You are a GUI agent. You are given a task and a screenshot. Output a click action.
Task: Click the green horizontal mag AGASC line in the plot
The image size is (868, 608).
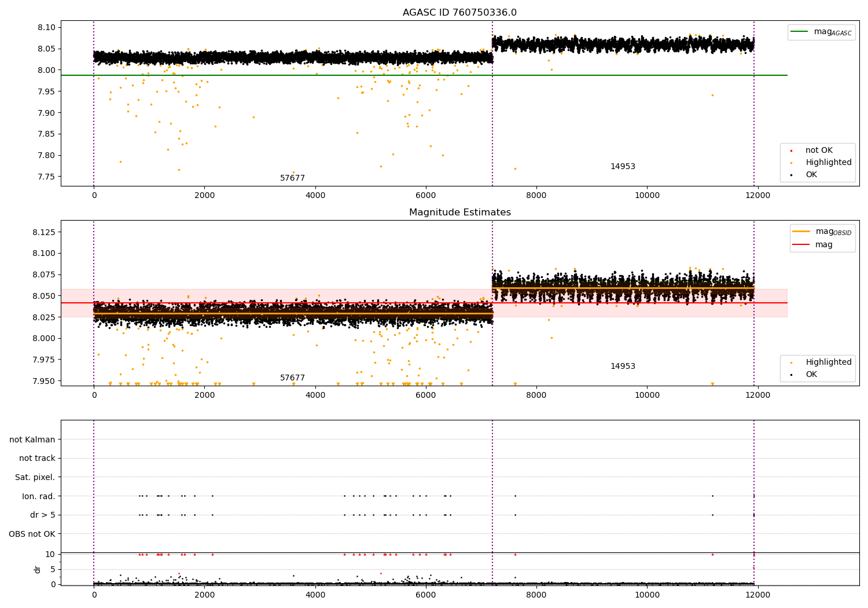(x=424, y=75)
